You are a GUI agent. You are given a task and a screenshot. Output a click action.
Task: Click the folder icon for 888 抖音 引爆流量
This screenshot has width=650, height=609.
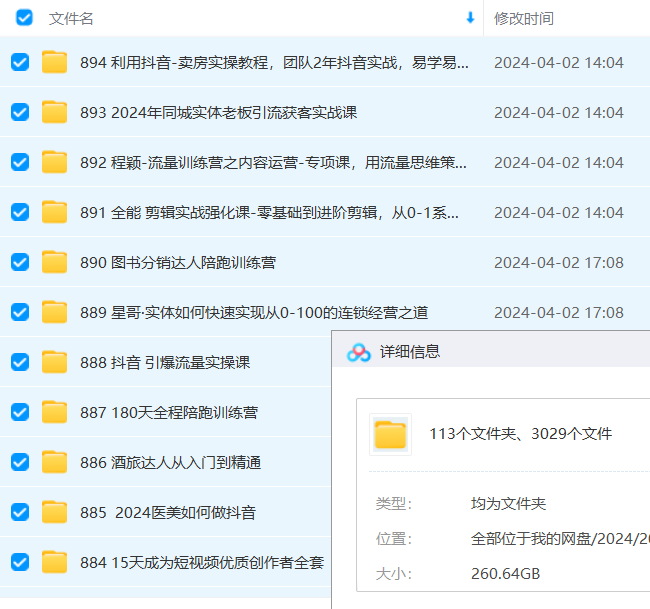click(x=54, y=363)
